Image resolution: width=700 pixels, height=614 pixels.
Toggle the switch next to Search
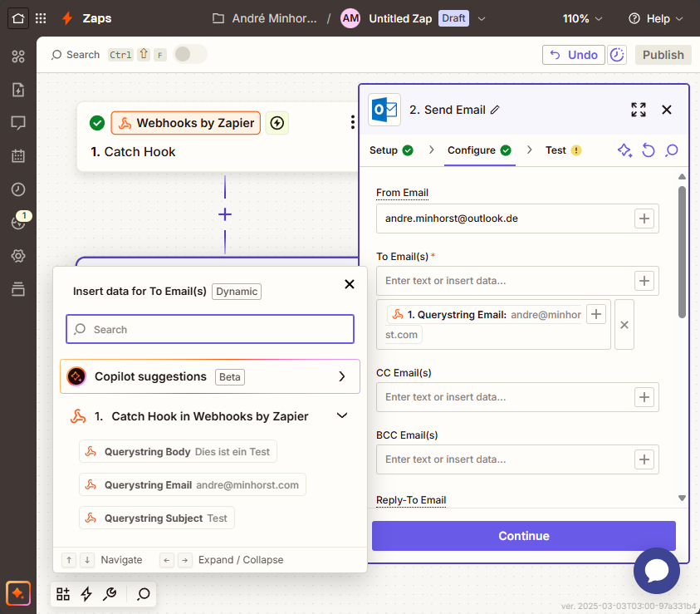189,55
